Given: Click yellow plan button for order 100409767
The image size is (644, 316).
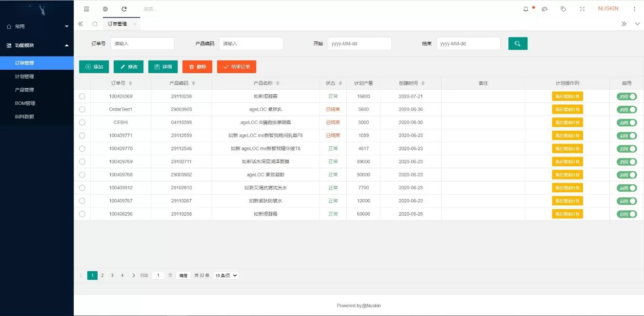Looking at the screenshot, I should click(x=567, y=201).
